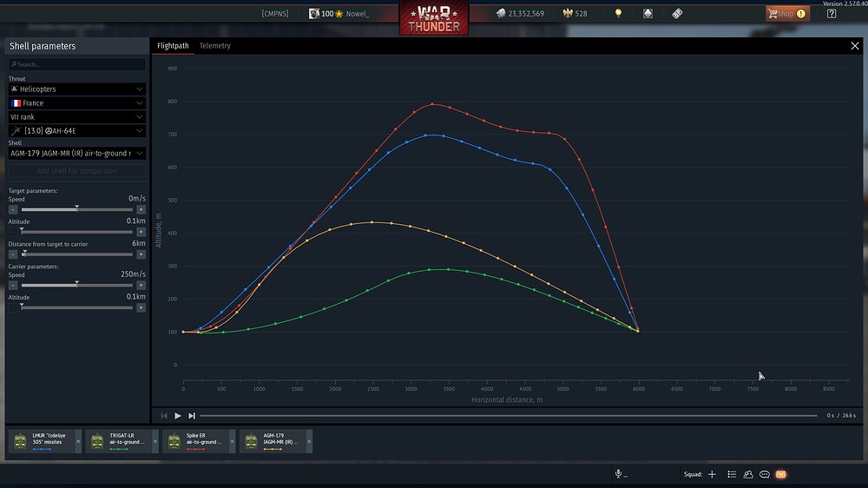Viewport: 868px width, 488px height.
Task: Expand the Helicopters threat dropdown
Action: tap(77, 89)
